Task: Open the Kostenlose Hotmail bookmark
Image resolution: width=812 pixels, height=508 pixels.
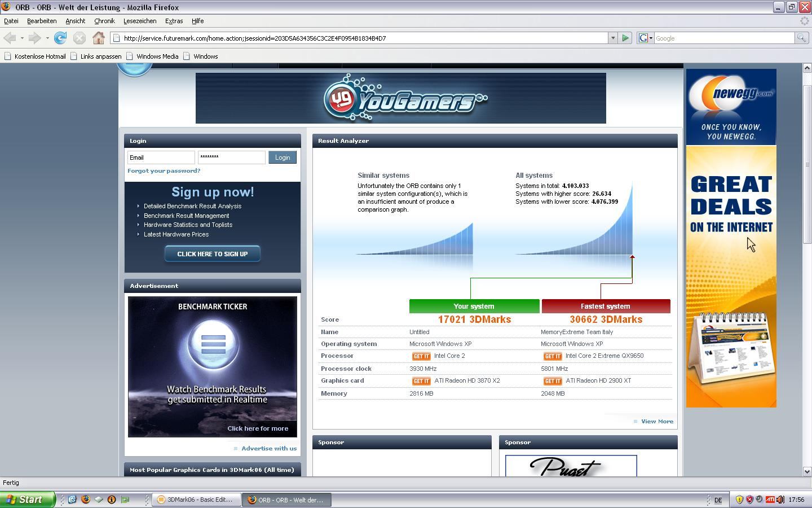Action: [x=35, y=56]
